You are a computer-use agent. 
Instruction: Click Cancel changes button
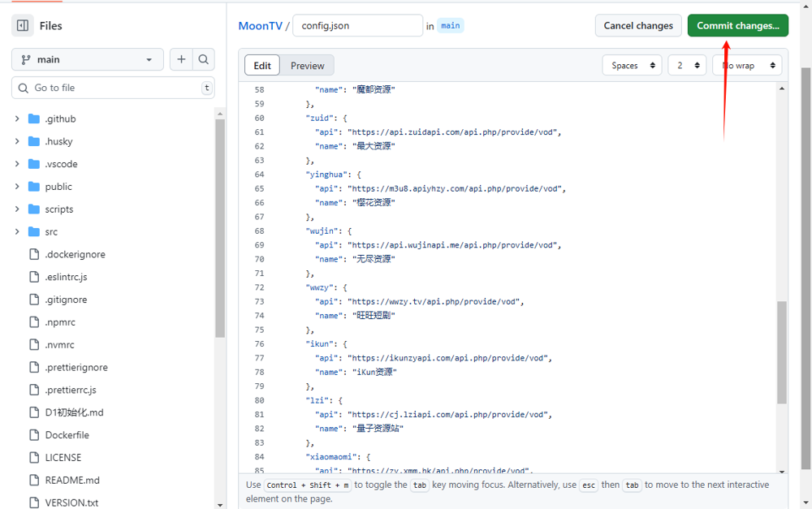(x=638, y=26)
